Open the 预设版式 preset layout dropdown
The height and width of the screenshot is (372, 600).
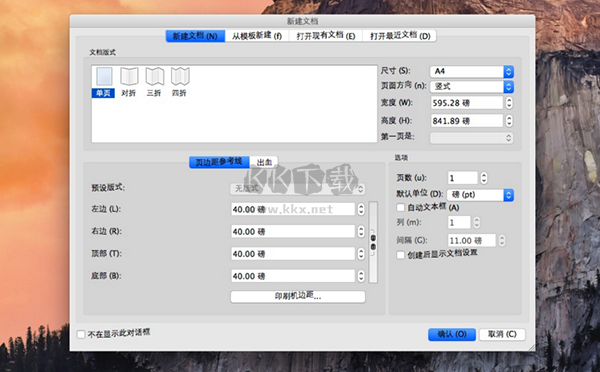[297, 188]
